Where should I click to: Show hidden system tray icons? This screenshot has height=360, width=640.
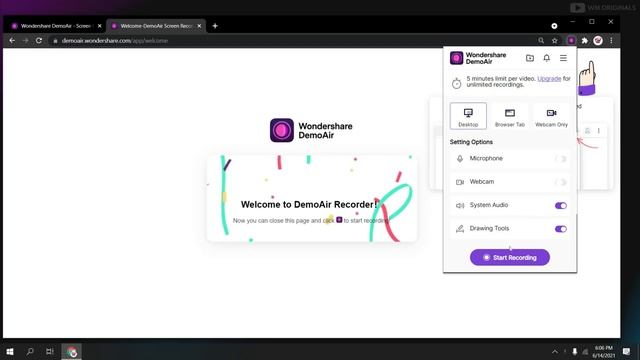tap(555, 351)
